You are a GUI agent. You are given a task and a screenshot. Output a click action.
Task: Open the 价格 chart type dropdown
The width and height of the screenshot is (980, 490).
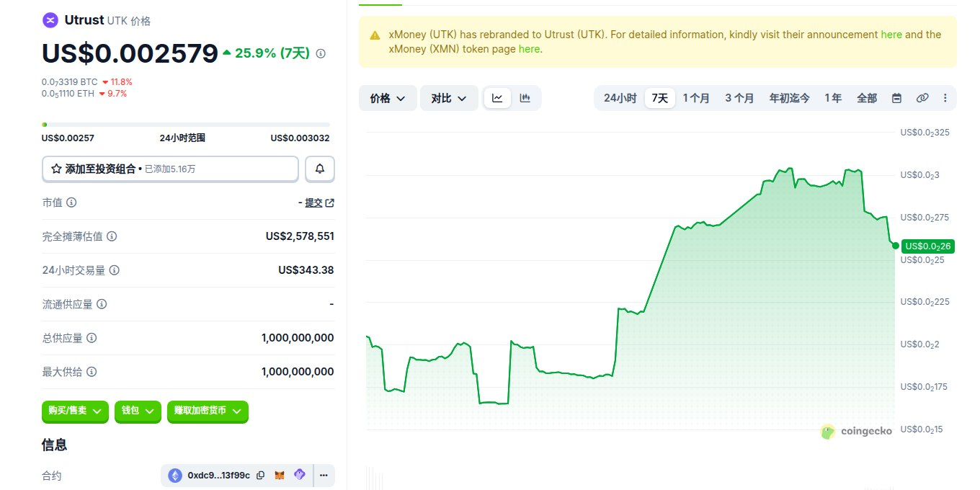(388, 98)
